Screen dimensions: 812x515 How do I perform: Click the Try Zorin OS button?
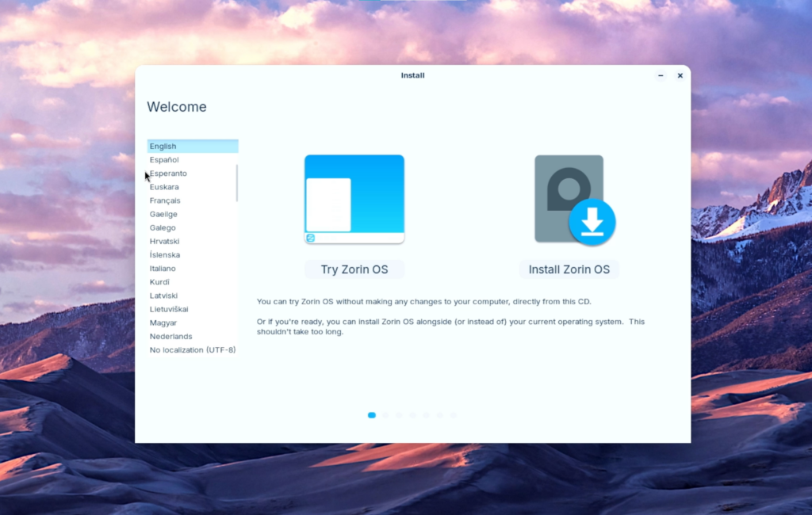354,269
